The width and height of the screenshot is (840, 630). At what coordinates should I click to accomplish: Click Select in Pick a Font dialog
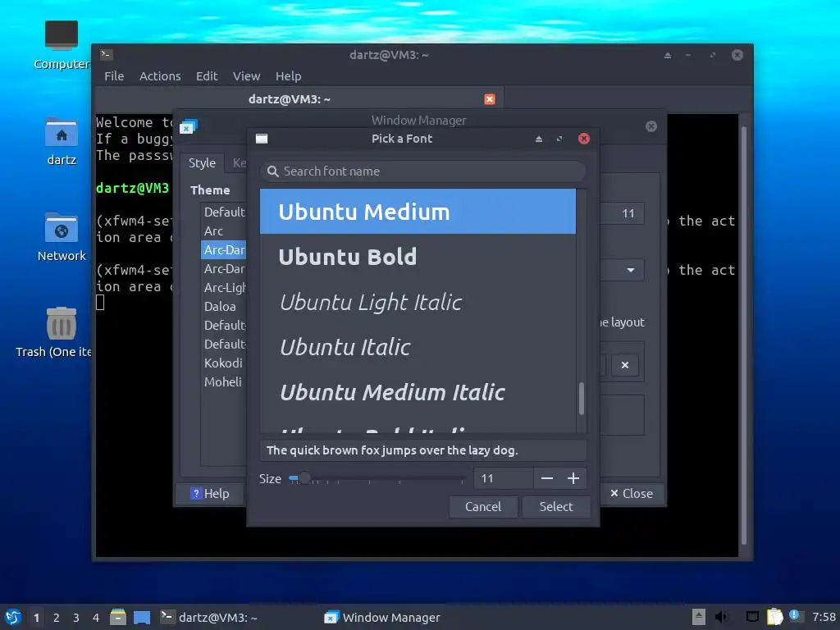point(556,507)
